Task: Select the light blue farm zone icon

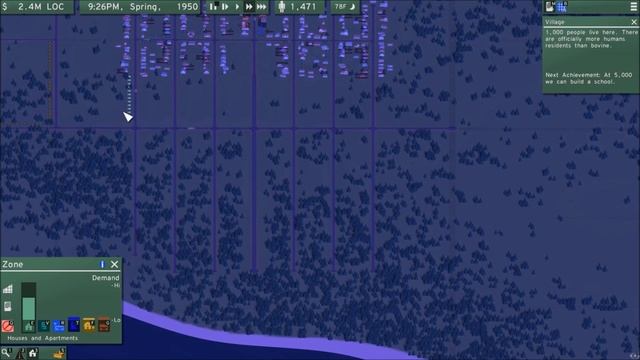Action: pyautogui.click(x=59, y=326)
